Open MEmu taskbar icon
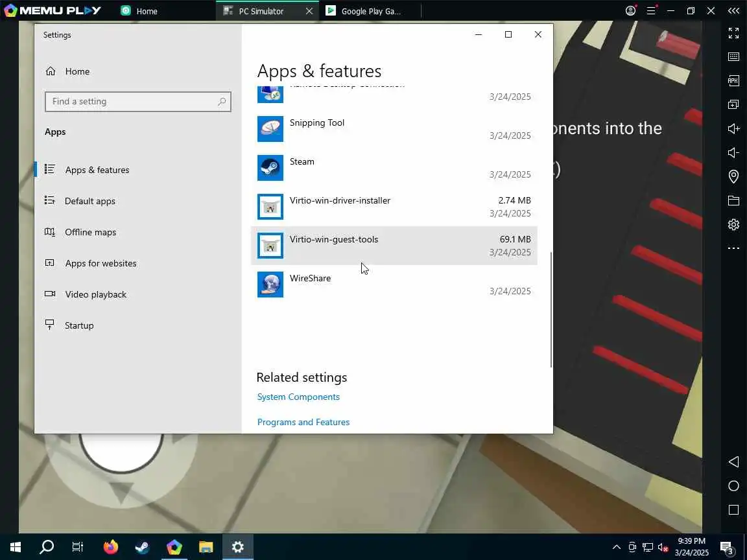Image resolution: width=747 pixels, height=560 pixels. (174, 546)
